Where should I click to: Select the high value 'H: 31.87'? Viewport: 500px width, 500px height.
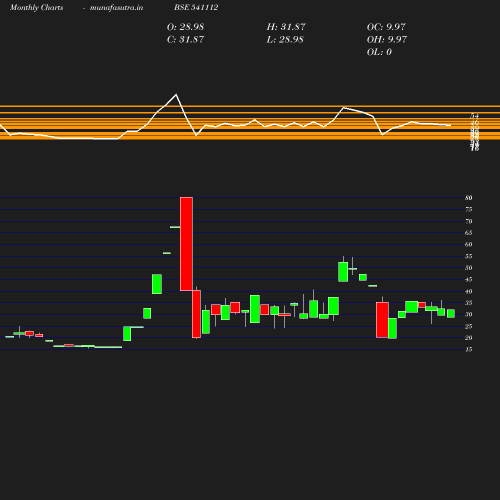[x=286, y=27]
